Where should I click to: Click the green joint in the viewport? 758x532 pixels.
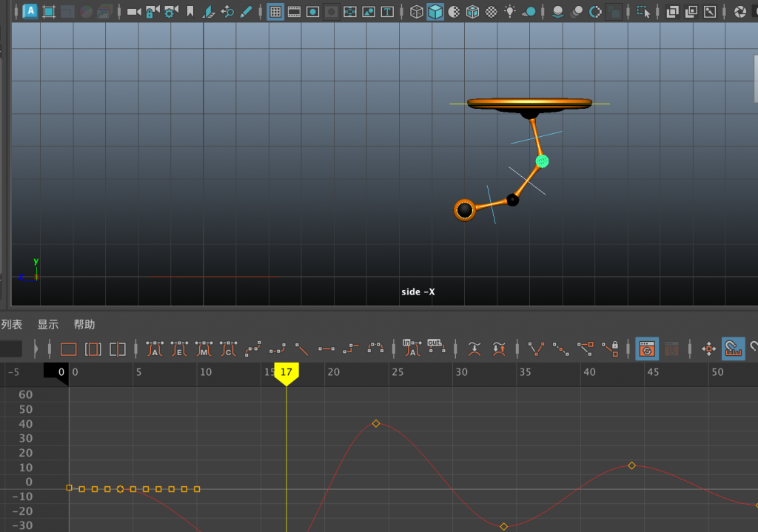tap(542, 161)
